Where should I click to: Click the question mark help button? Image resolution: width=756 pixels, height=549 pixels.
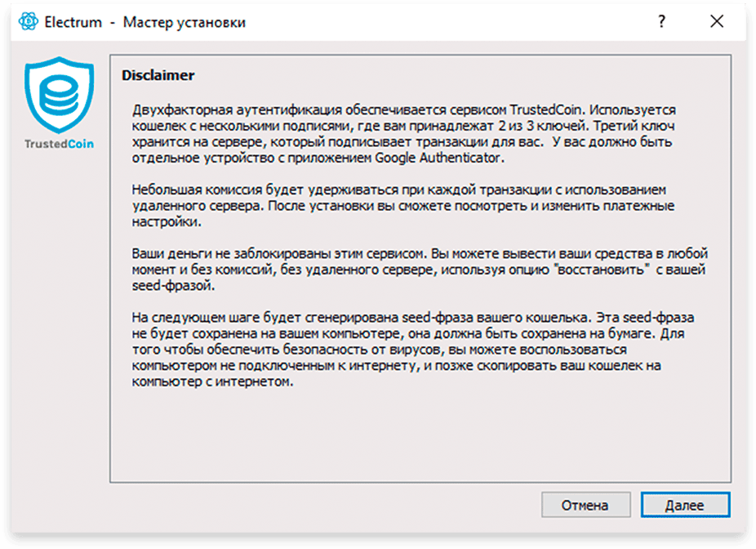point(661,21)
